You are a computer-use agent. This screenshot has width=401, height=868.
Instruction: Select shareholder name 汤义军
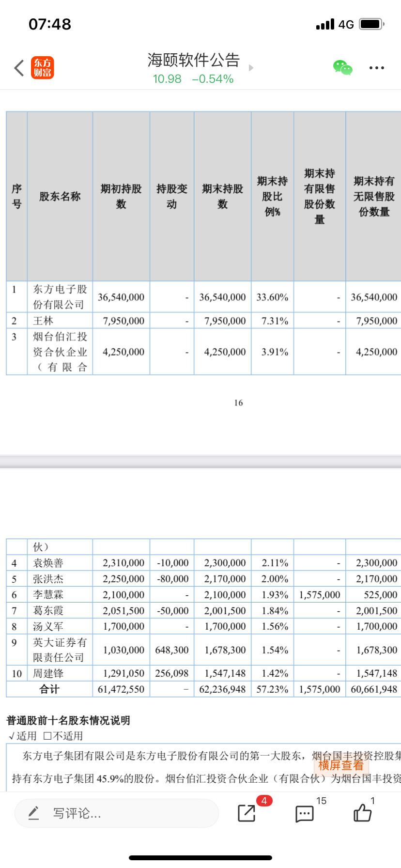(x=48, y=626)
